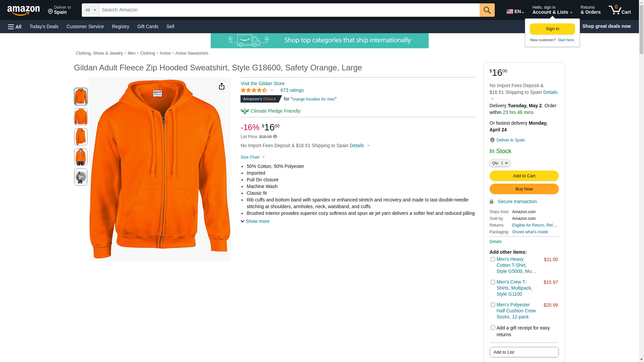Viewport: 644px width, 362px height.
Task: Click the search magnifier button
Action: click(x=487, y=10)
